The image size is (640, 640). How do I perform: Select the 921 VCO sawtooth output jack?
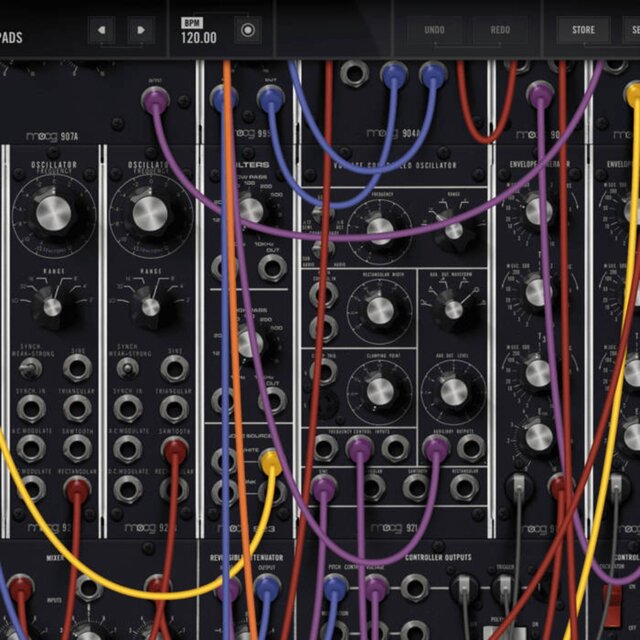coord(416,487)
